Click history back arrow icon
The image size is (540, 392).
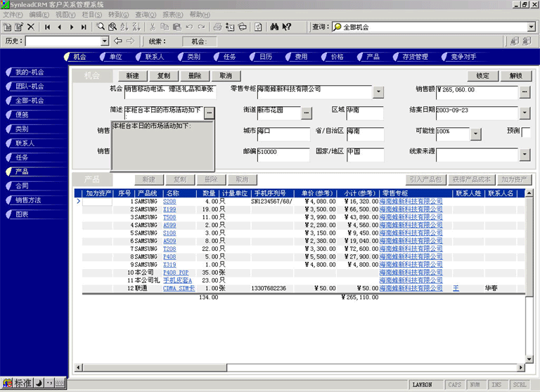pyautogui.click(x=118, y=41)
